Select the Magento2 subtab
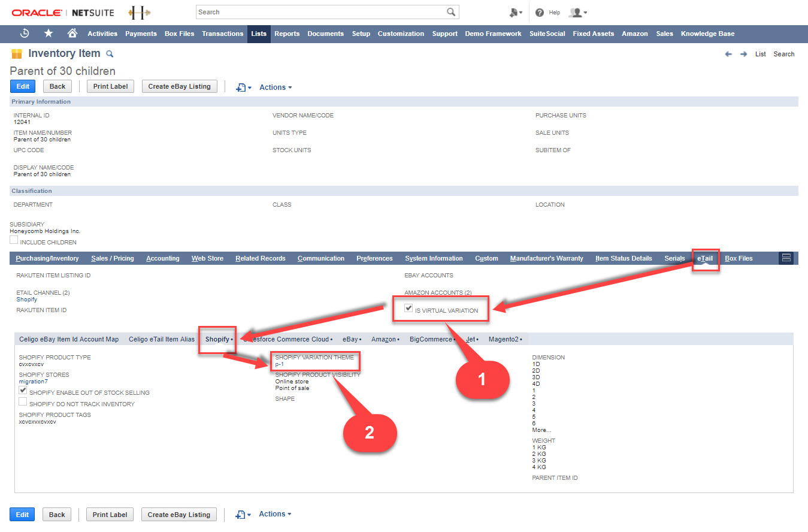The width and height of the screenshot is (808, 532). point(505,339)
